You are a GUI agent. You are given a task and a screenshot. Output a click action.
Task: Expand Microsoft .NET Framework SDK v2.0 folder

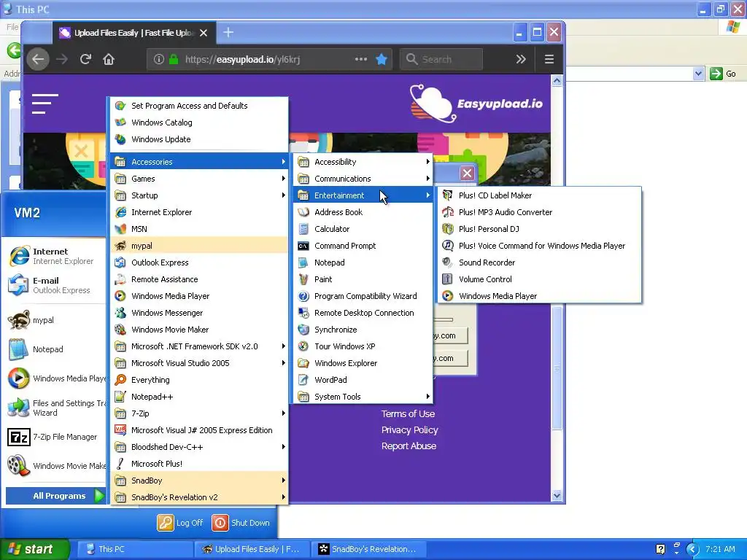pos(199,346)
